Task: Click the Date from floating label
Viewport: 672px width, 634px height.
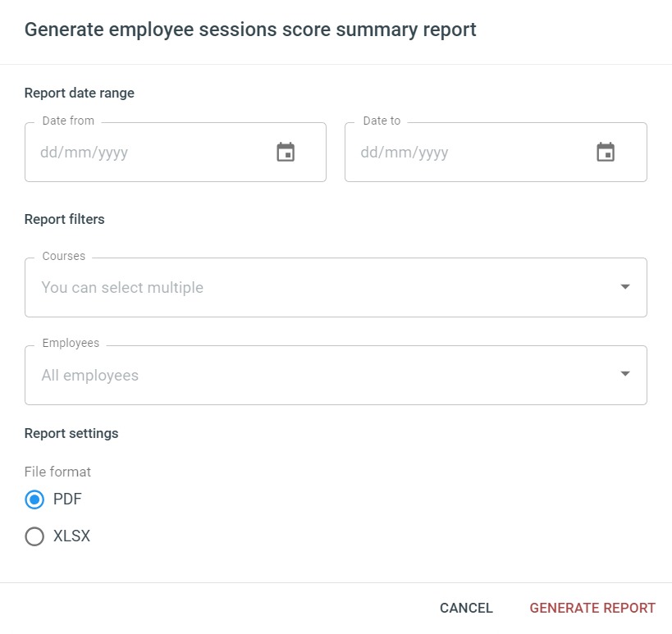Action: 68,121
